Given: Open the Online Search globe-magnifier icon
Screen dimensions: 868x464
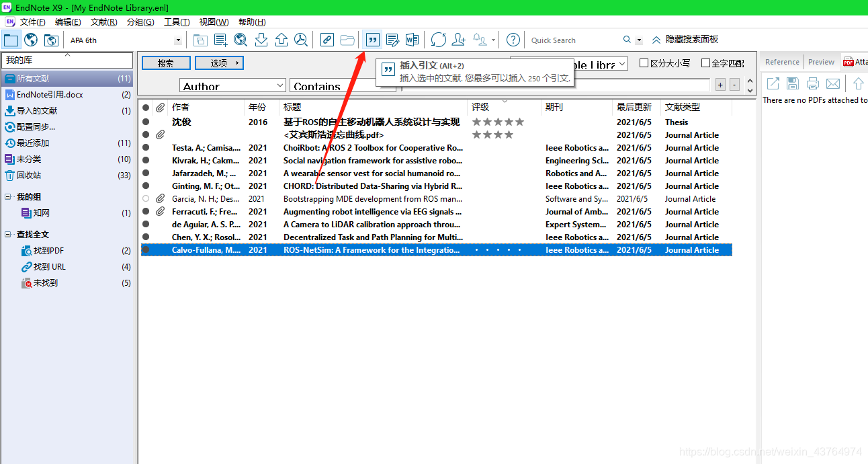Looking at the screenshot, I should (241, 40).
